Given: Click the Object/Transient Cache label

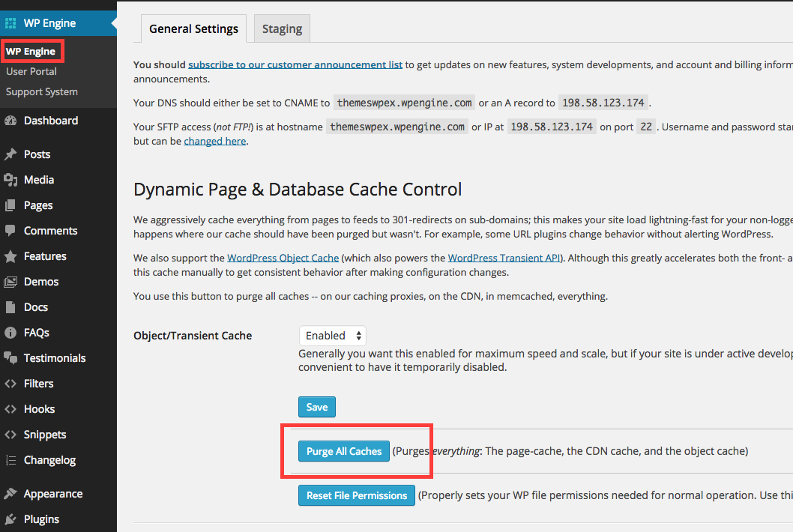Looking at the screenshot, I should (x=193, y=336).
